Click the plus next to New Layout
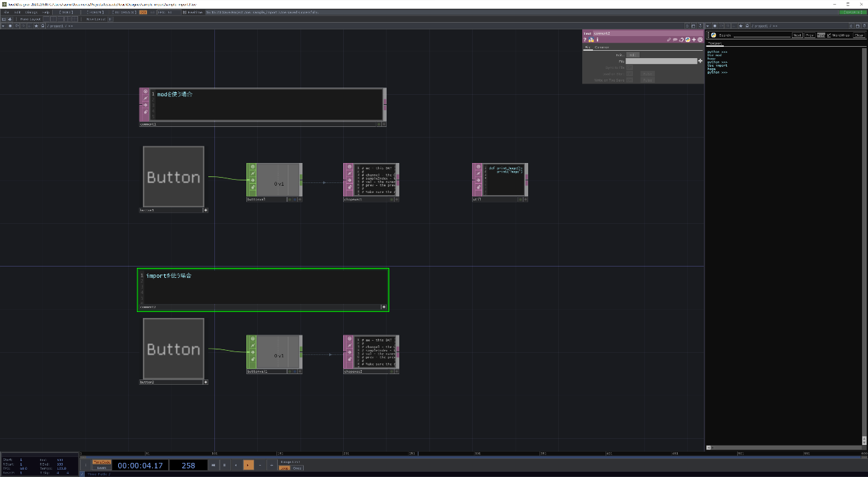 tap(110, 19)
